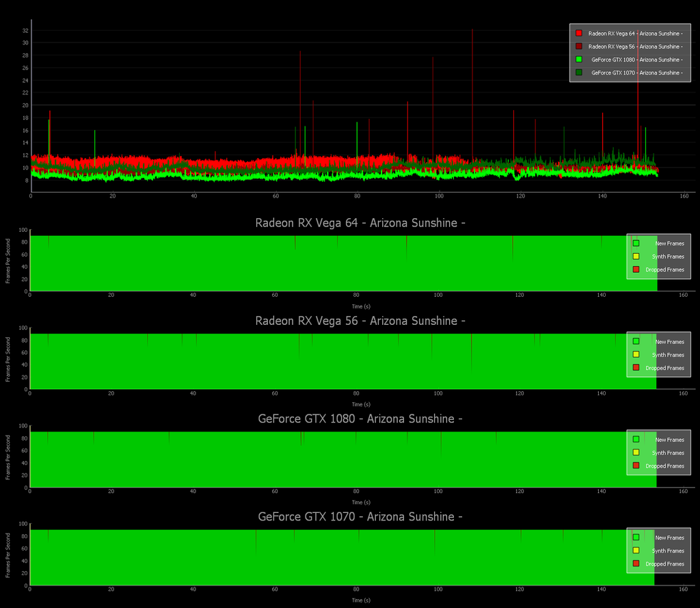Click 'Frames Per Second' axis label of GTX 1070 chart
Screen dimensions: 700x608
pos(8,555)
